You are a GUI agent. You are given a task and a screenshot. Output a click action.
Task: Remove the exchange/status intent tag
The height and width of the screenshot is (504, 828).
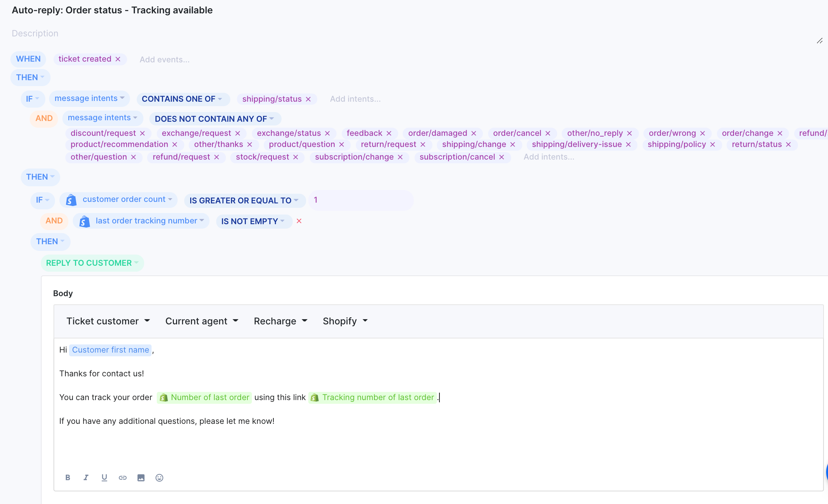[327, 133]
